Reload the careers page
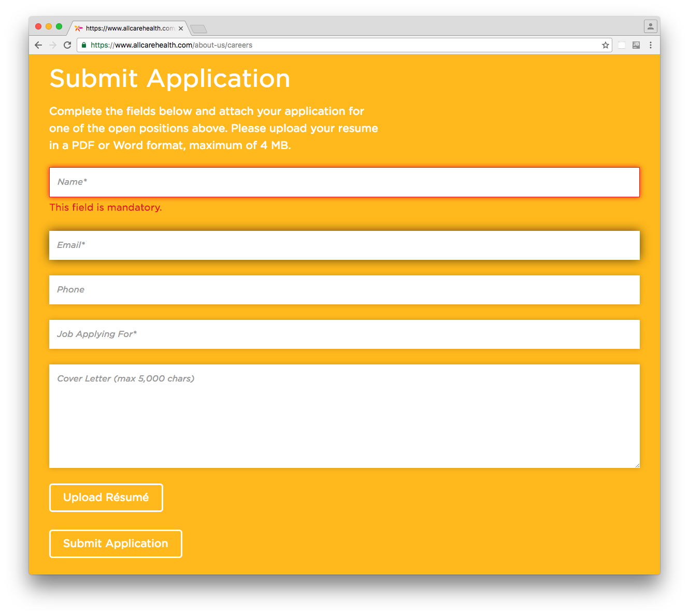The height and width of the screenshot is (616, 689). (x=67, y=45)
